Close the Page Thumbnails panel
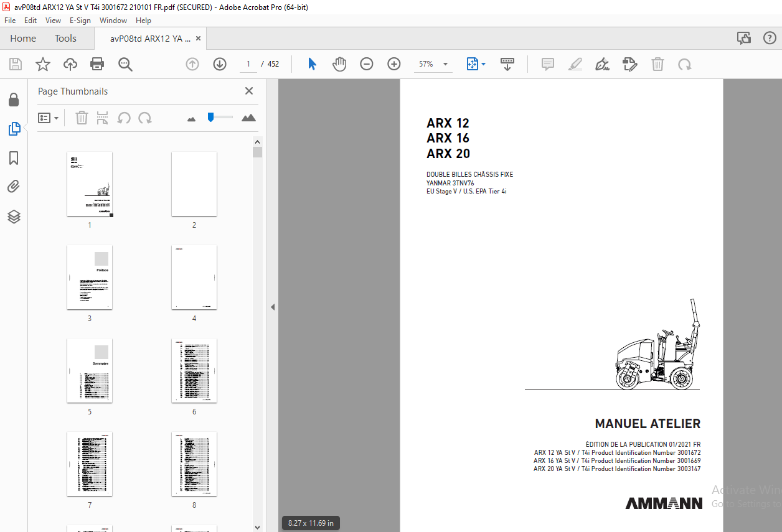The height and width of the screenshot is (532, 782). [x=249, y=91]
